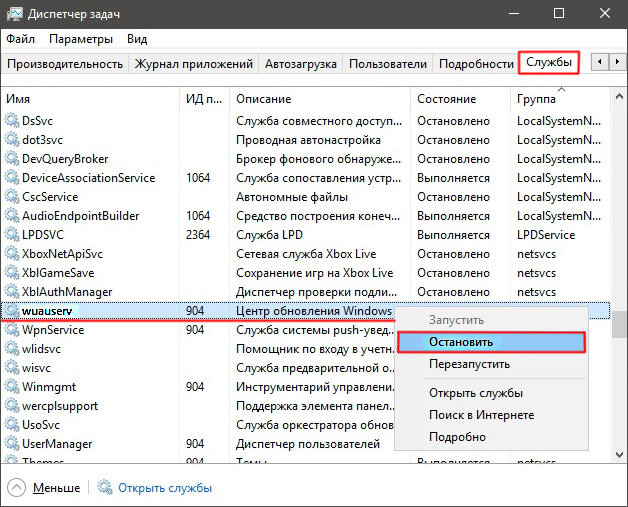Click the vertical scrollbar thumb
Screen dimensions: 628x507
[x=619, y=325]
